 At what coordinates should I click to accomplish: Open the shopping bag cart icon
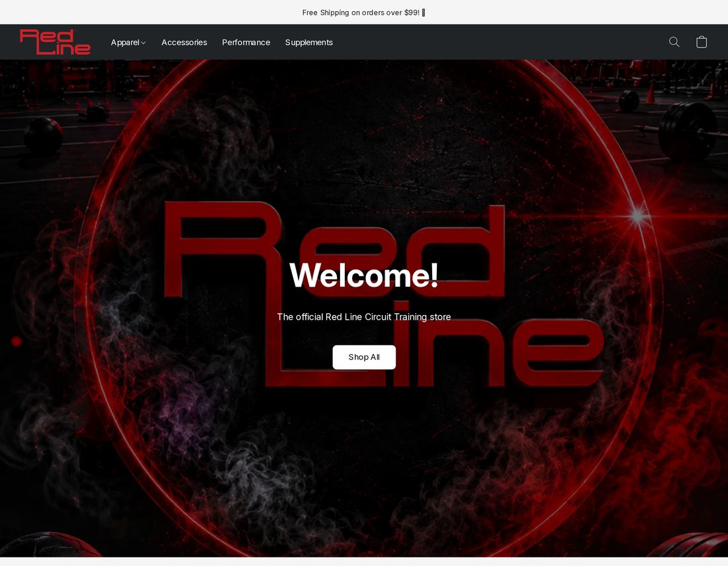coord(702,42)
